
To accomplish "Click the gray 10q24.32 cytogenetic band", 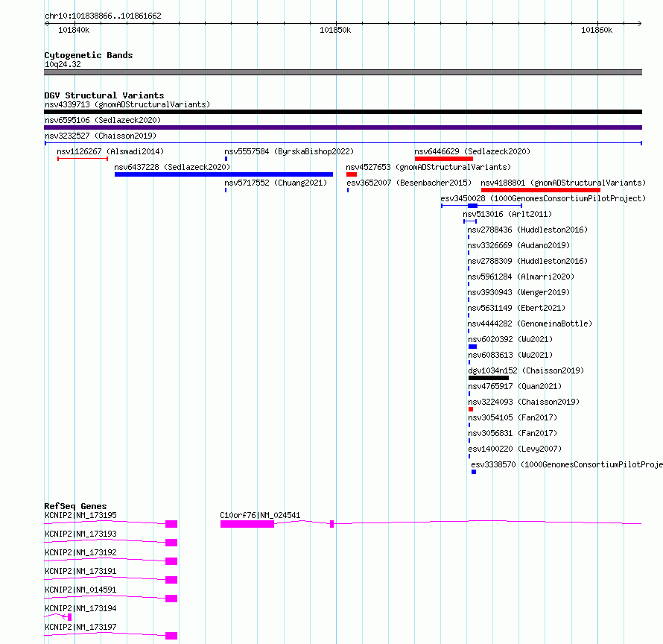I will [x=343, y=72].
